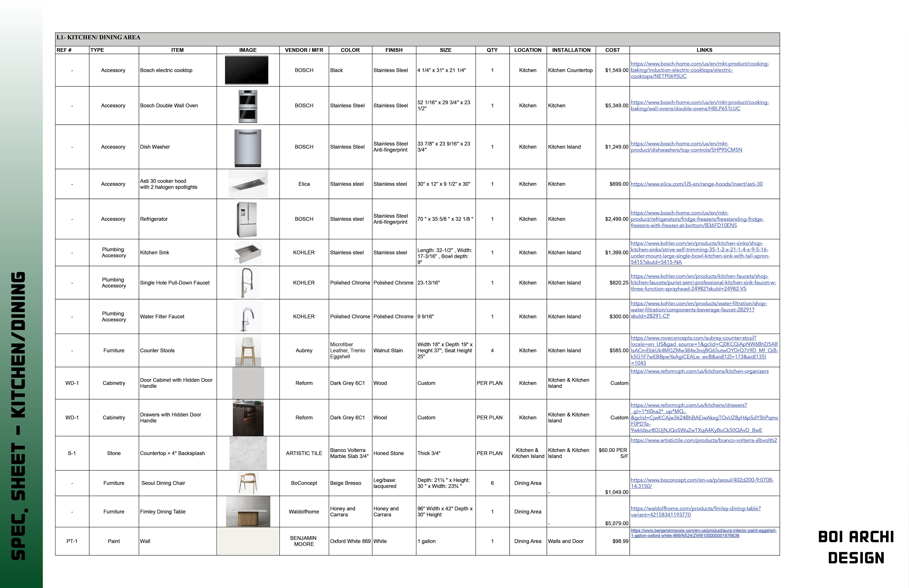Select the Bianco Volterra marble swatch

(x=248, y=453)
